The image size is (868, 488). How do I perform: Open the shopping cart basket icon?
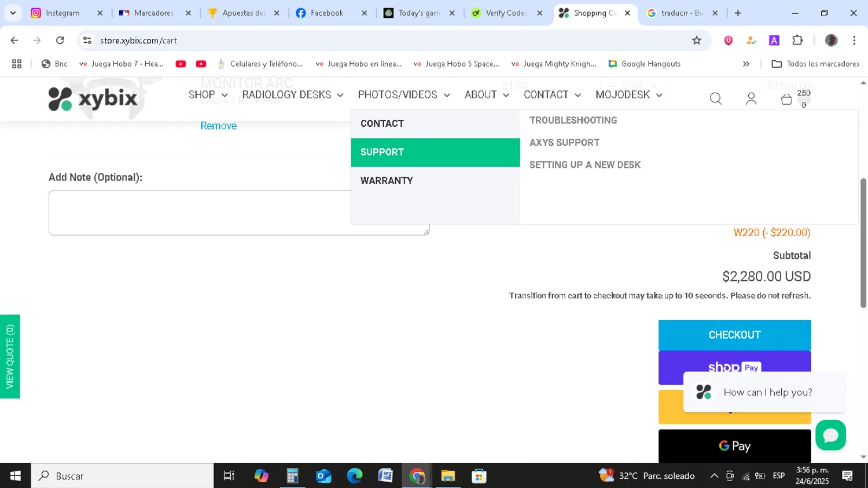786,99
